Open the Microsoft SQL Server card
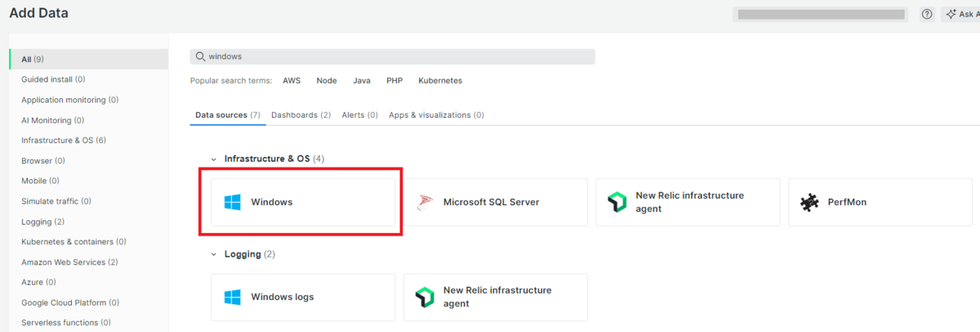Screen dimensions: 980x332 (496, 202)
